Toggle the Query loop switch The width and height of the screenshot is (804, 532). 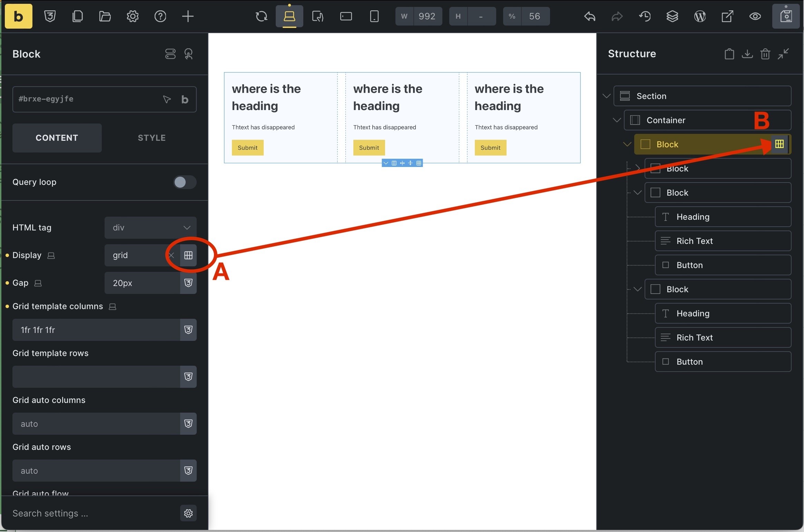185,182
